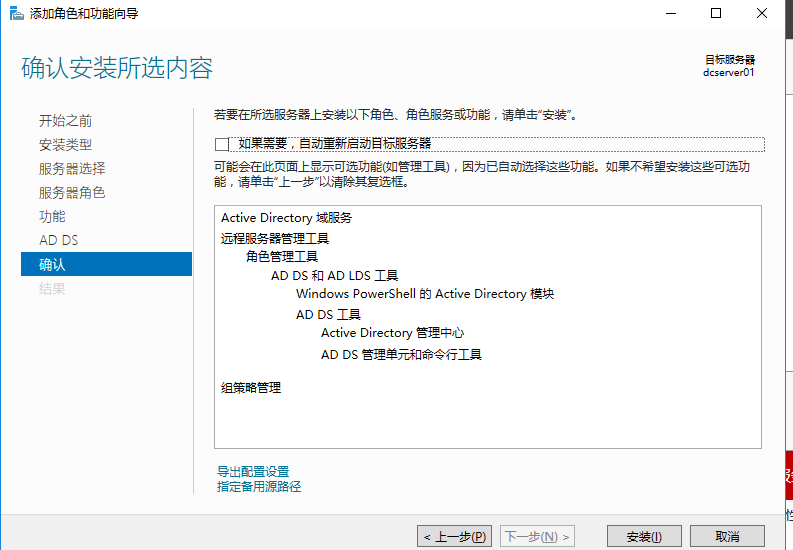Screen dimensions: 793x550
Task: Click the 导出配置设置 link
Action: point(253,472)
